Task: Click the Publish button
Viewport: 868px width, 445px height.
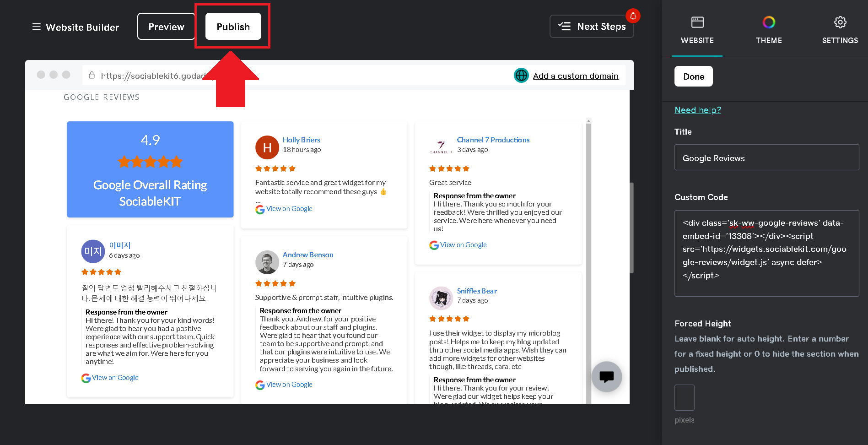Action: click(x=233, y=27)
